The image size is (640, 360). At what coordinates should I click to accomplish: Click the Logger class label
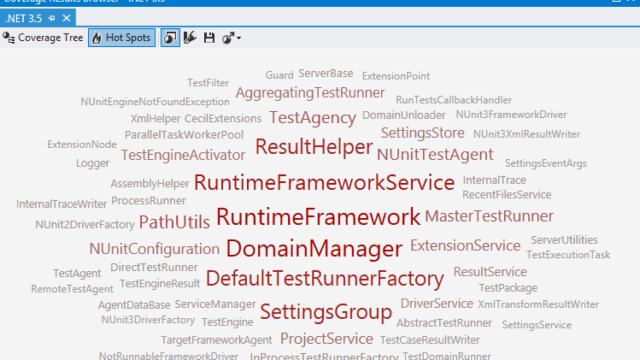93,163
